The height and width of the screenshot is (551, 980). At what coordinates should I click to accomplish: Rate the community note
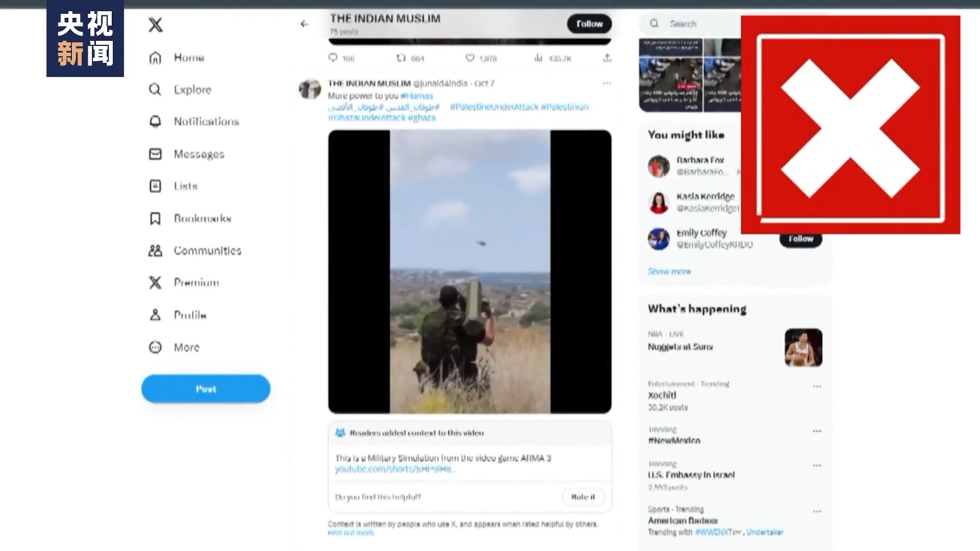coord(583,497)
